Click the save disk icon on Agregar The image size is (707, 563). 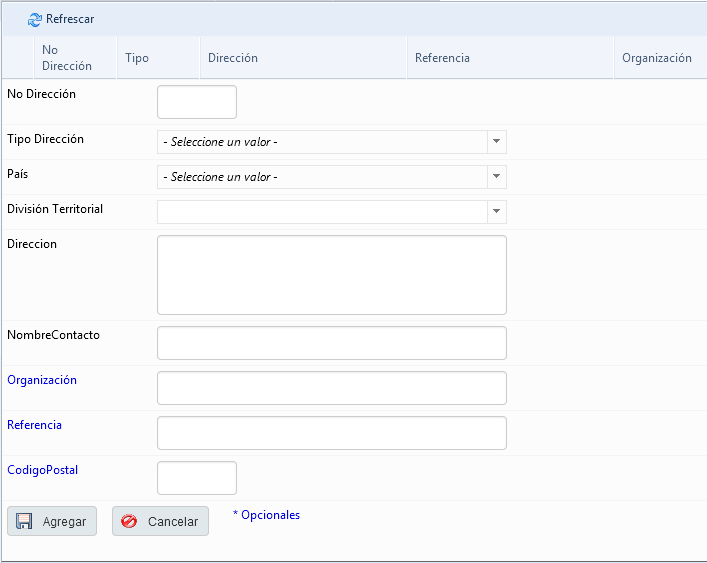[25, 522]
